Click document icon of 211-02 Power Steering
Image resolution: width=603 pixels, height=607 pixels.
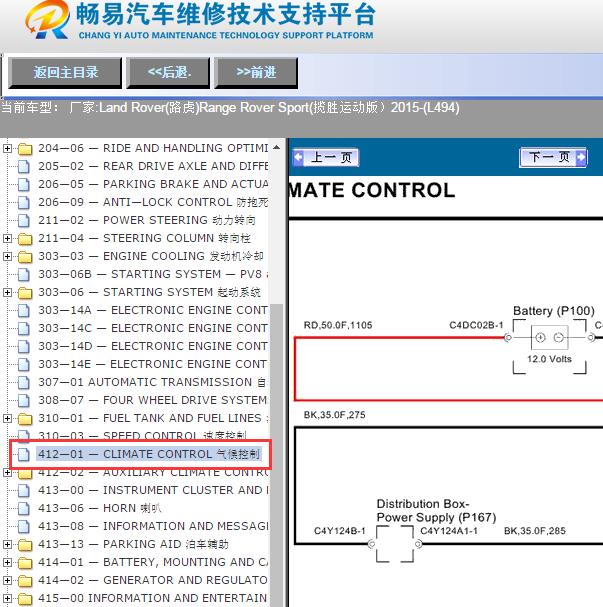24,221
